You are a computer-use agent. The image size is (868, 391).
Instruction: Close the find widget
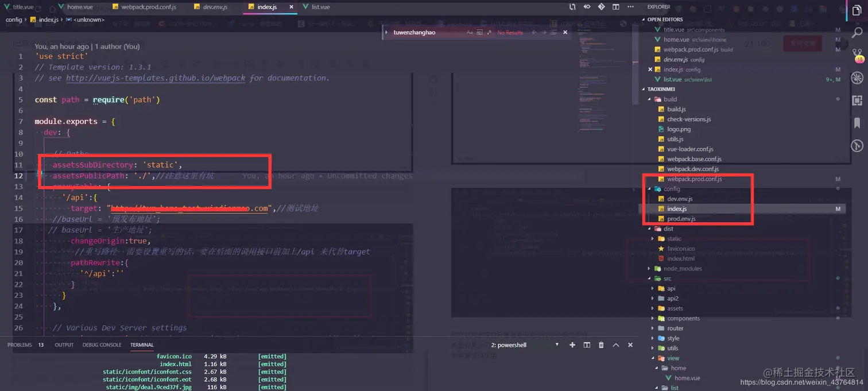pos(565,33)
